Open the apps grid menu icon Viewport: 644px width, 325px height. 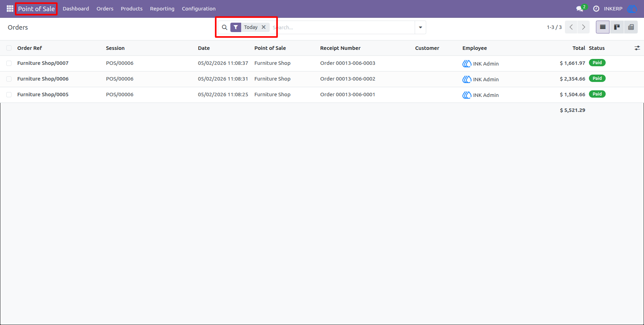click(10, 8)
